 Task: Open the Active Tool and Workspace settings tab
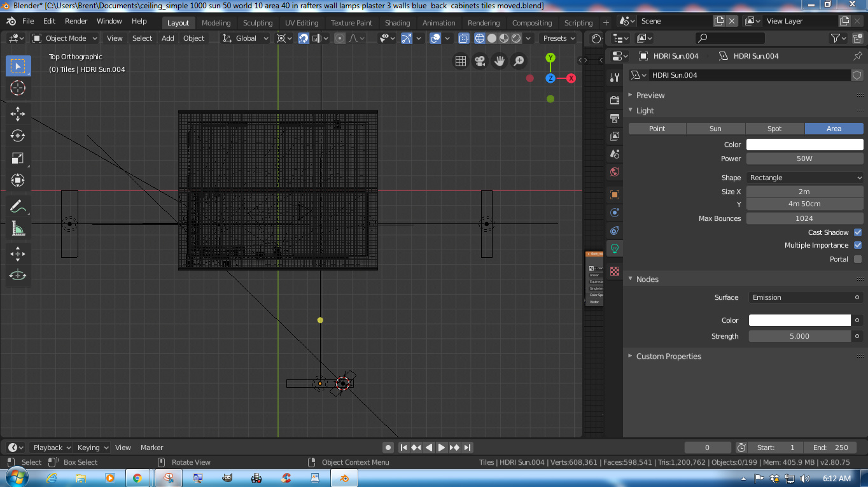pos(615,78)
